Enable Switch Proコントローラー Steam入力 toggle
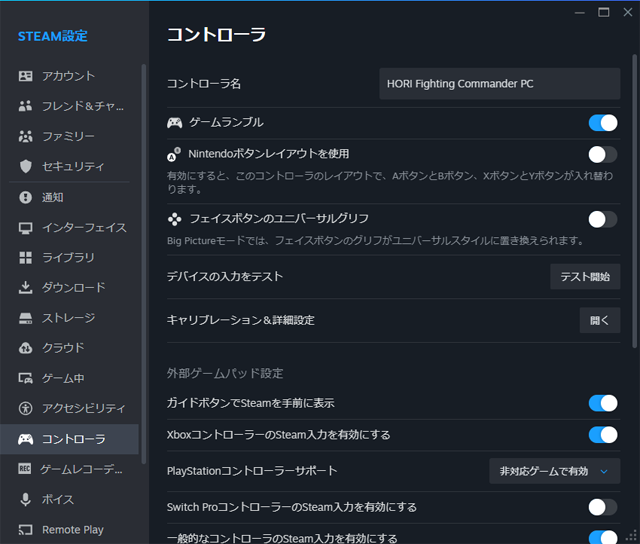 click(603, 507)
